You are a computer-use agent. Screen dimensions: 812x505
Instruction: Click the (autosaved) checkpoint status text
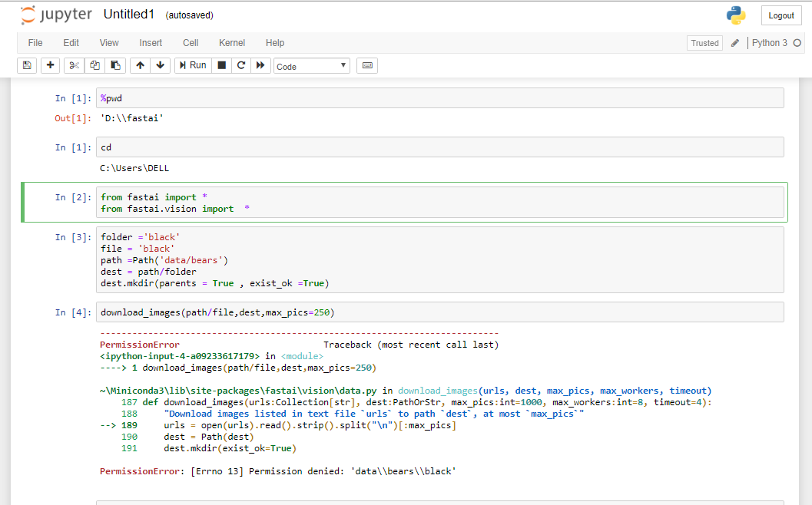click(x=189, y=15)
